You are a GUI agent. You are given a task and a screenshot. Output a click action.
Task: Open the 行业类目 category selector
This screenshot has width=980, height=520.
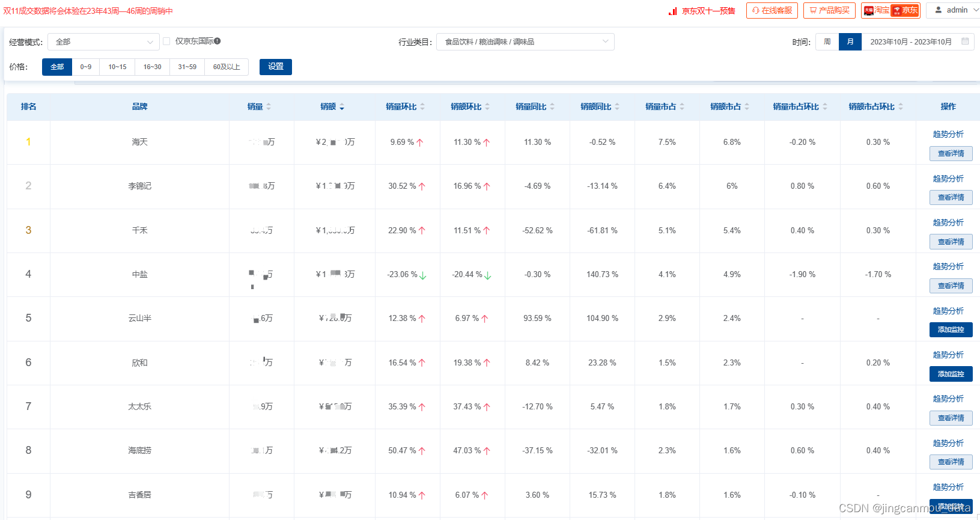click(x=525, y=41)
